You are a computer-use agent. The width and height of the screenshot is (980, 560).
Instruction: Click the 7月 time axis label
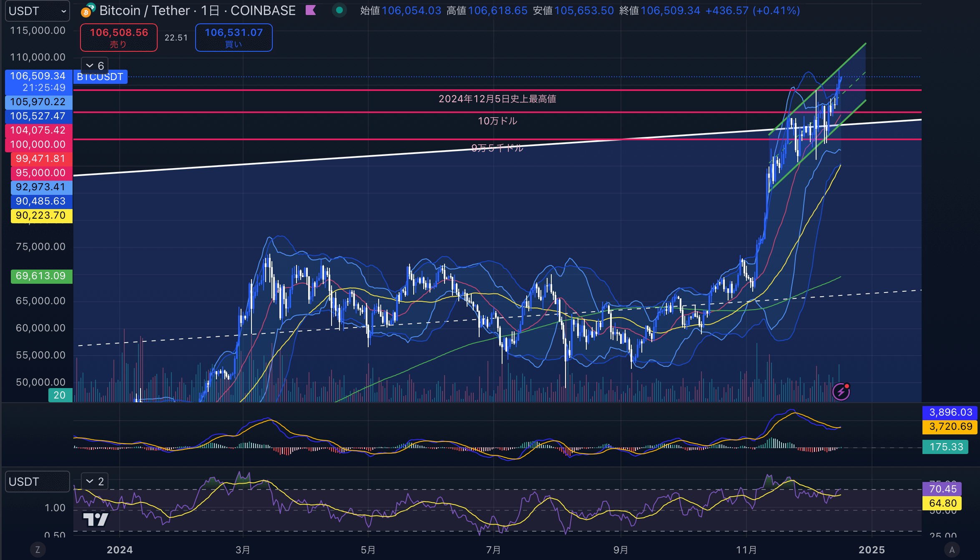pyautogui.click(x=493, y=550)
